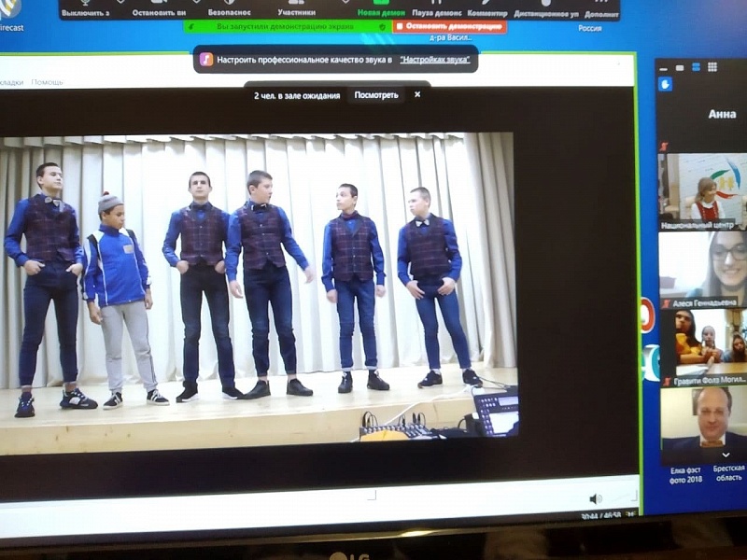747x560 pixels.
Task: Dismiss the waiting room notification
Action: pyautogui.click(x=417, y=94)
